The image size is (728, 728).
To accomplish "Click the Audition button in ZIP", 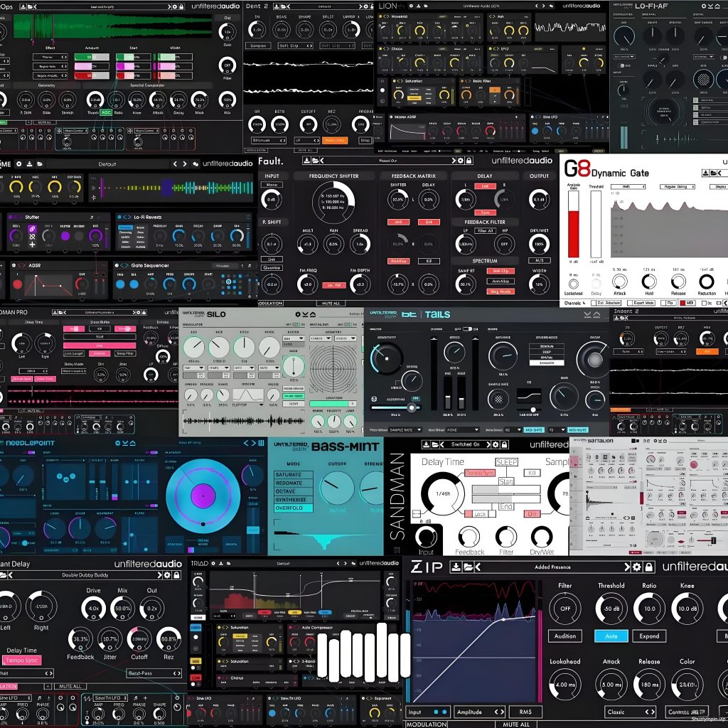I will coord(567,636).
